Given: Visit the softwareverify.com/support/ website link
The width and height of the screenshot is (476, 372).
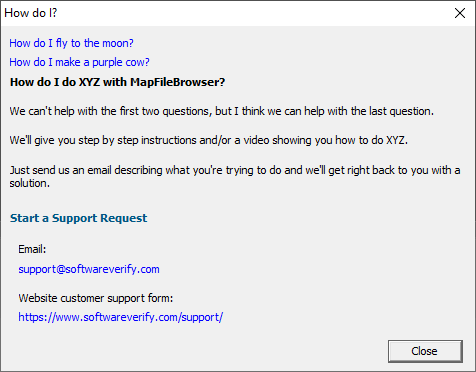Looking at the screenshot, I should [120, 317].
